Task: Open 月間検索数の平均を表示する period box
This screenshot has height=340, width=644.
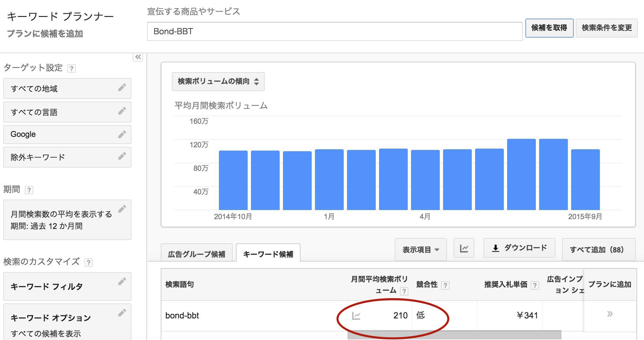Action: pyautogui.click(x=67, y=220)
